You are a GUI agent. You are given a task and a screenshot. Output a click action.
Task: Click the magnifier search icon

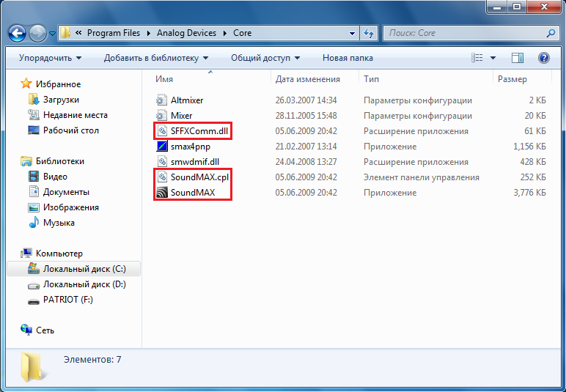pyautogui.click(x=551, y=33)
